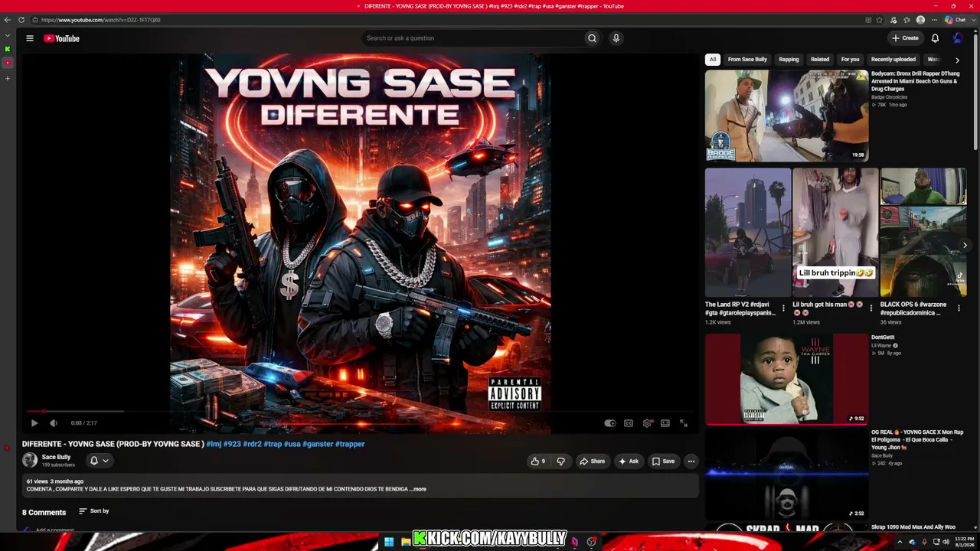Screen dimensions: 980x551
Task: Click the #usa hashtag link
Action: click(x=292, y=444)
